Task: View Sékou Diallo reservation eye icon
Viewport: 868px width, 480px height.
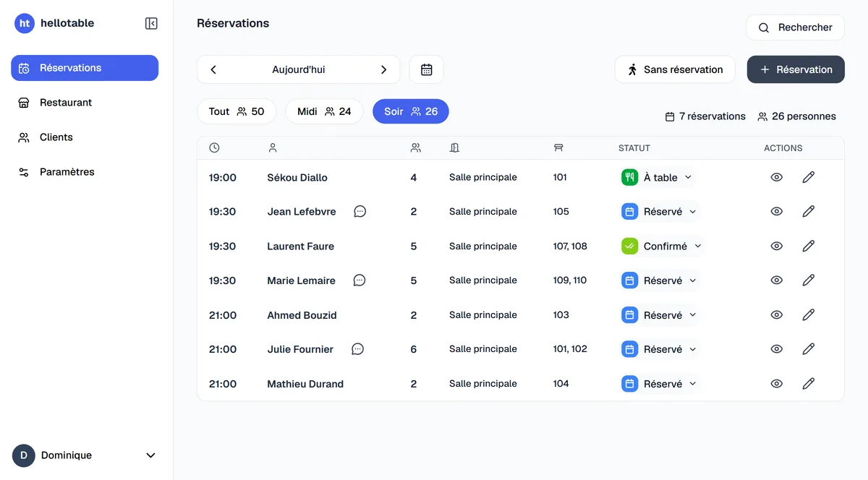Action: coord(777,177)
